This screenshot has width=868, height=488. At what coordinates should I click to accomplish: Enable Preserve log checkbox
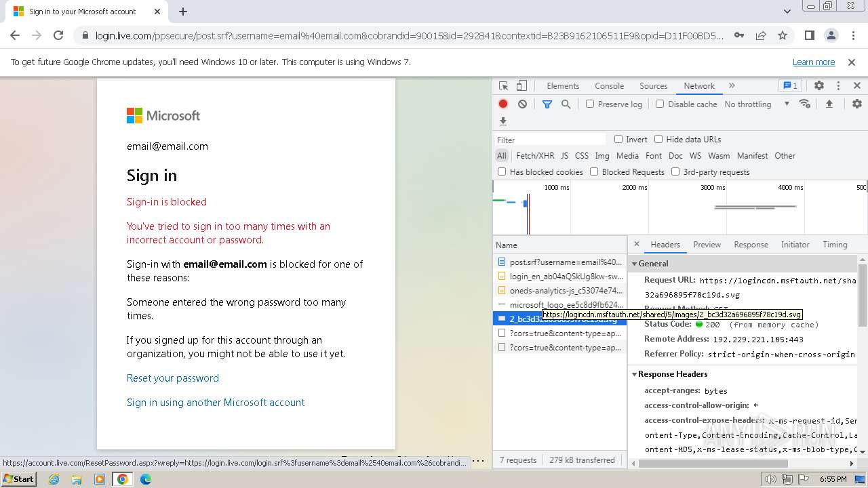[x=590, y=104]
